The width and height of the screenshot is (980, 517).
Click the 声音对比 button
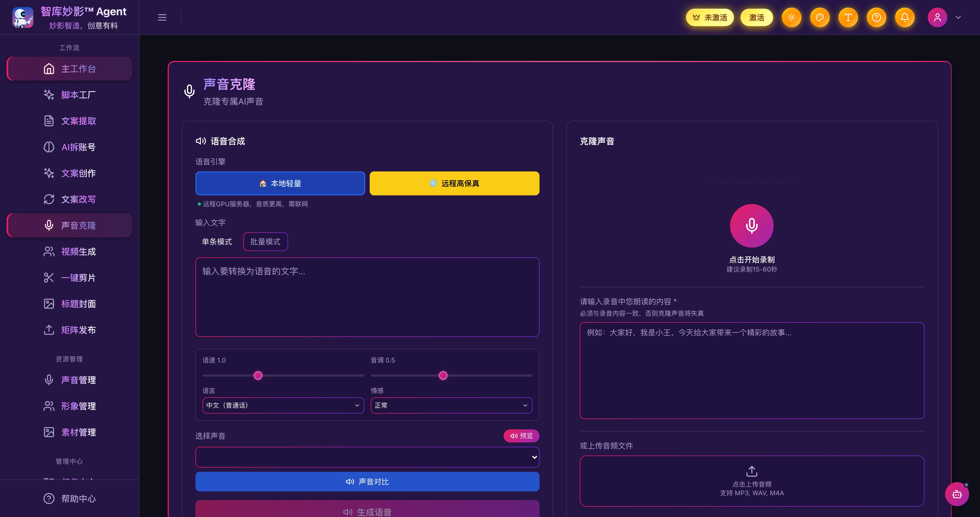(367, 482)
